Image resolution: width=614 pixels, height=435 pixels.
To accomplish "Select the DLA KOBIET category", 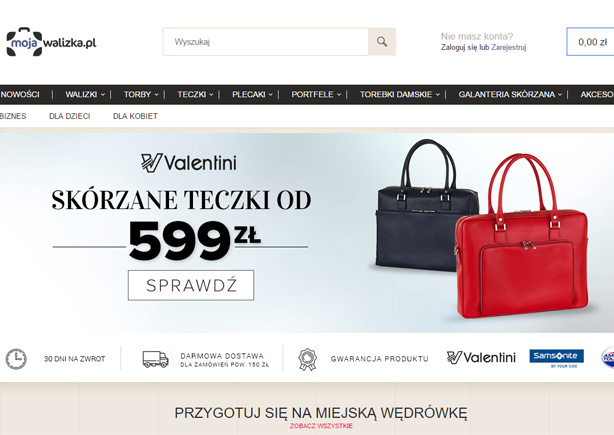I will [135, 116].
